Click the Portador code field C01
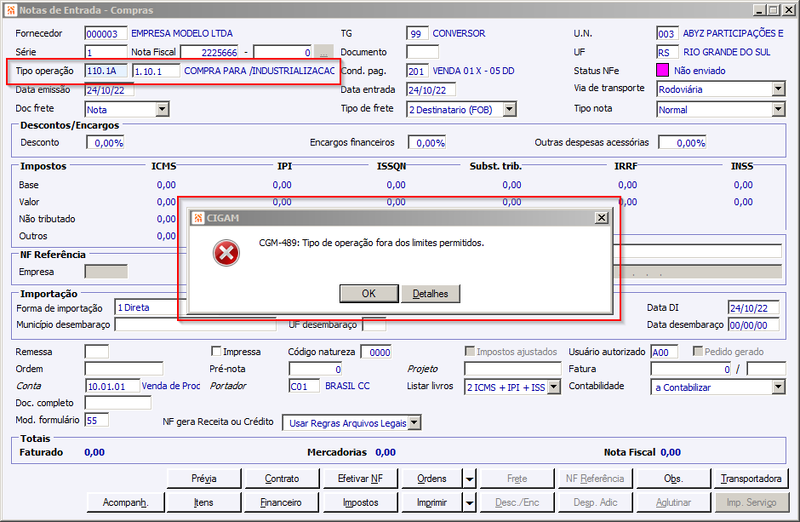 pos(304,386)
